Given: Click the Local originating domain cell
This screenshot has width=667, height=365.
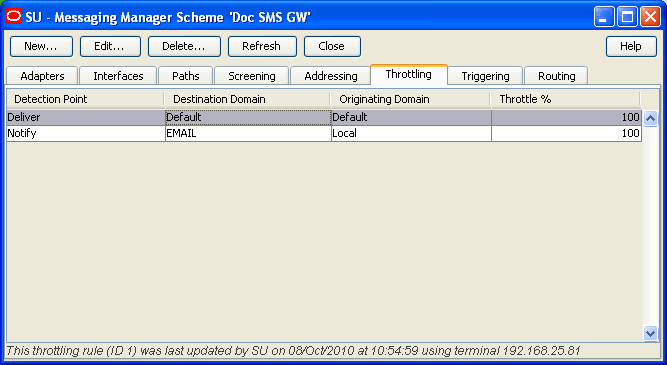Looking at the screenshot, I should click(411, 133).
